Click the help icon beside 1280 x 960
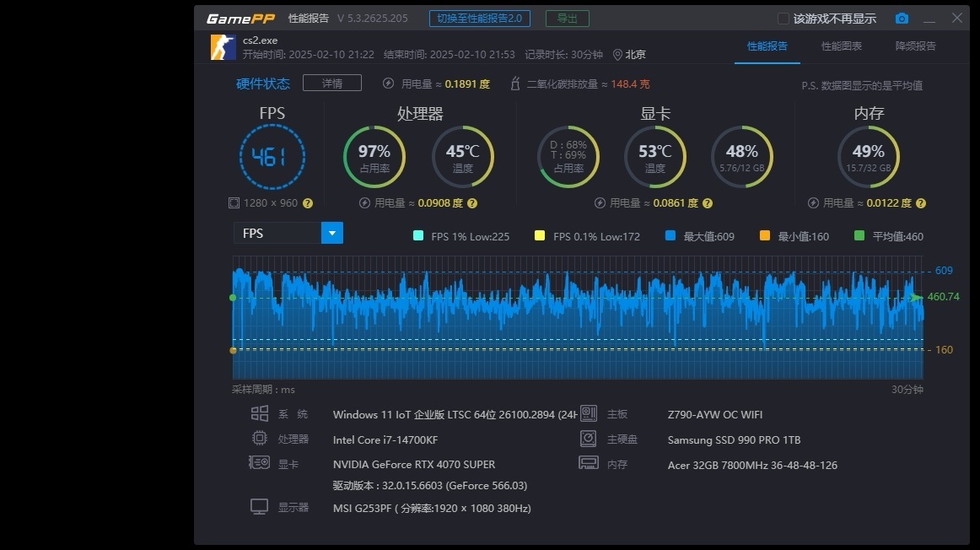 point(308,203)
